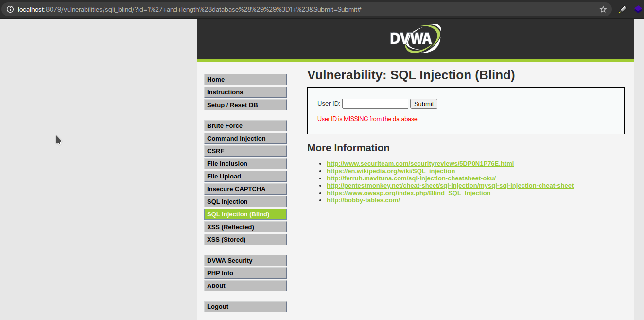644x320 pixels.
Task: Bookmark this page with the star icon
Action: point(603,9)
